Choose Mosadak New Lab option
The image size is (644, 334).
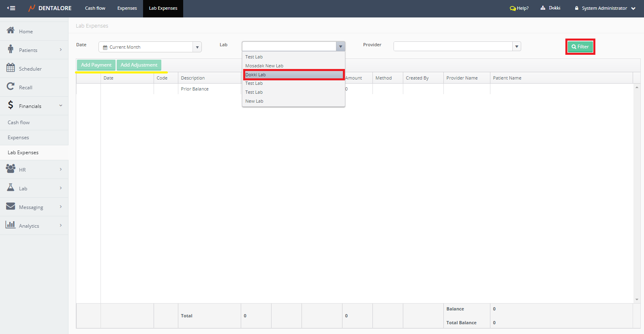pos(264,66)
